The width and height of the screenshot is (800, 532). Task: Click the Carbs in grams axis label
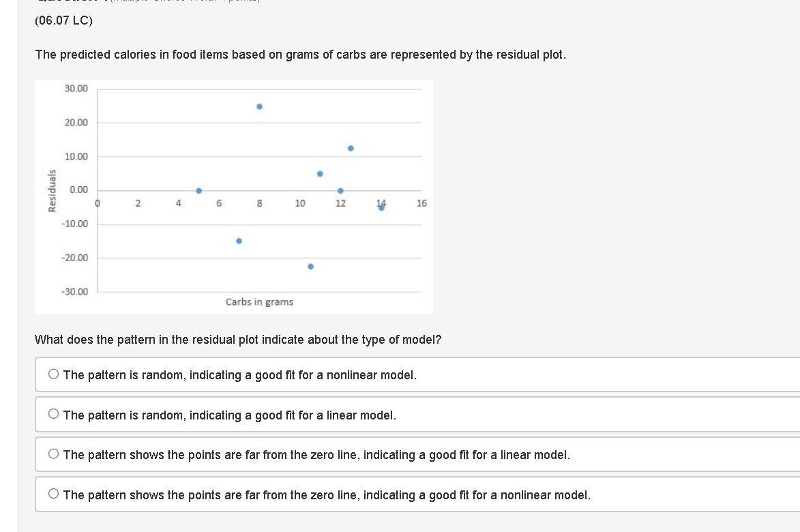pyautogui.click(x=260, y=301)
